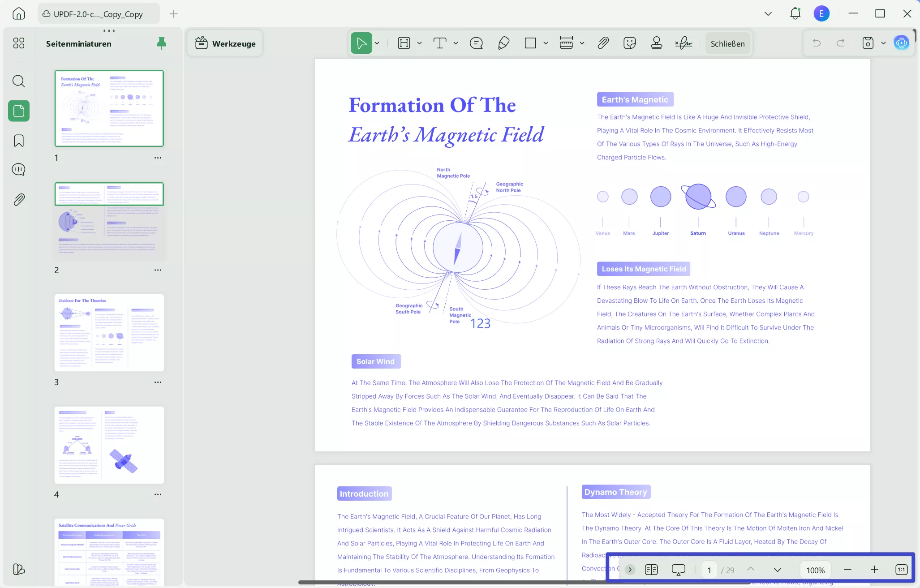Undo the last action
The width and height of the screenshot is (920, 588).
pos(817,43)
